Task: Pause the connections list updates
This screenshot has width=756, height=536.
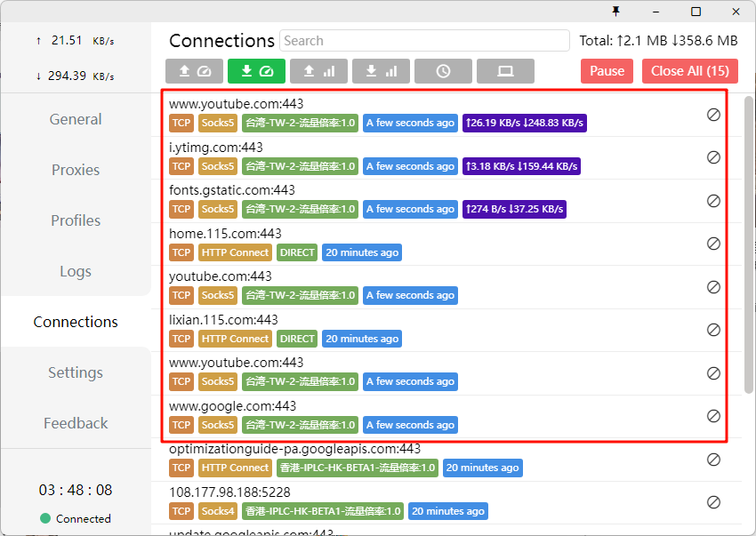Action: pyautogui.click(x=607, y=71)
